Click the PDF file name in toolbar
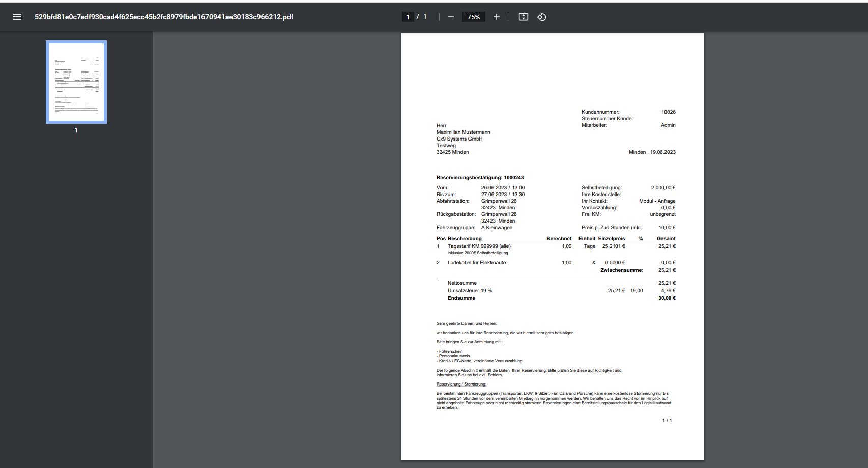The width and height of the screenshot is (868, 468). (x=164, y=17)
